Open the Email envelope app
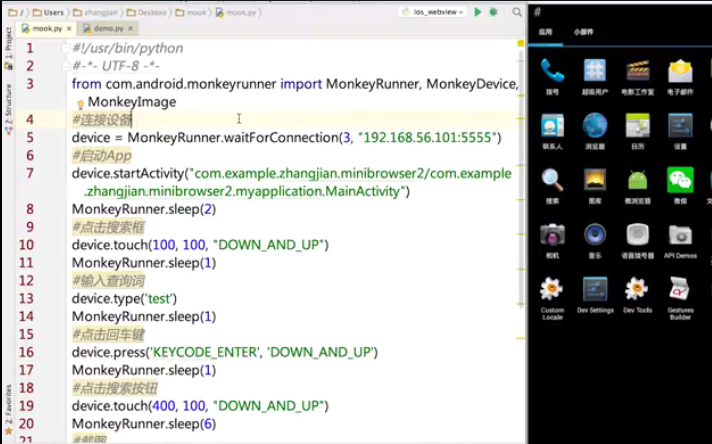The height and width of the screenshot is (444, 712). pyautogui.click(x=680, y=72)
